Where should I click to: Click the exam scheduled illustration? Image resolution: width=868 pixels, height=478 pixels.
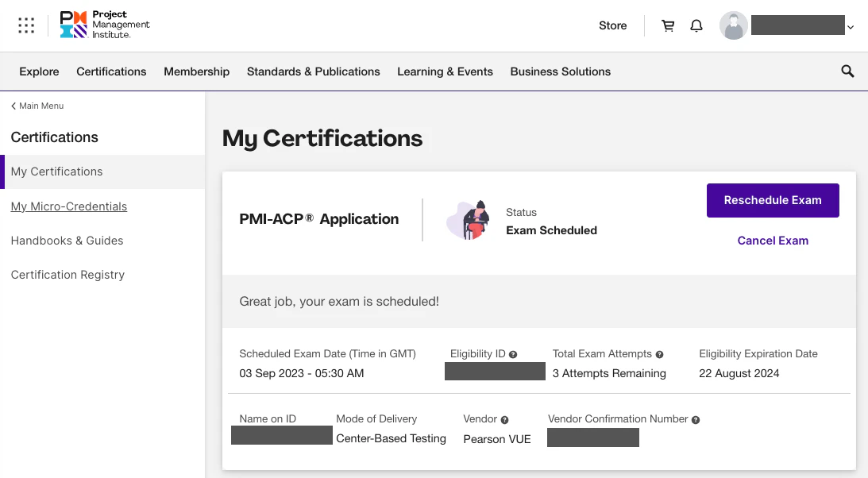click(469, 220)
